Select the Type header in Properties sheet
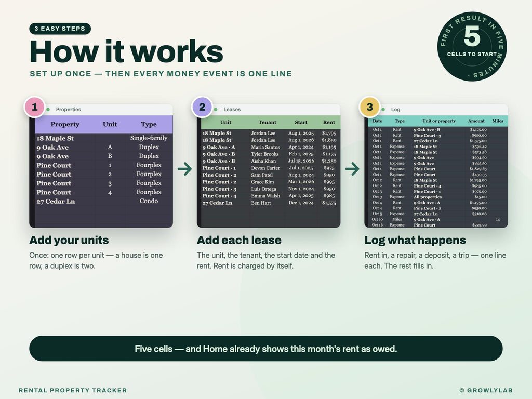This screenshot has width=532, height=399. (149, 124)
